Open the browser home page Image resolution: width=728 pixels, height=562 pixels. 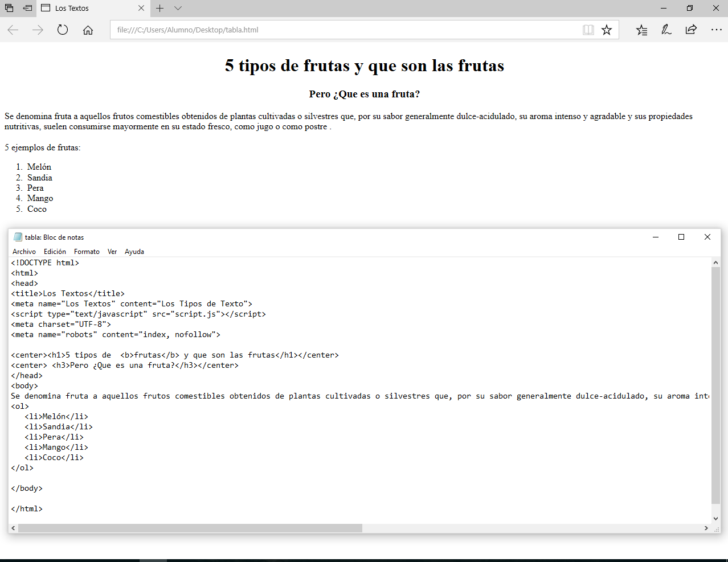coord(88,30)
